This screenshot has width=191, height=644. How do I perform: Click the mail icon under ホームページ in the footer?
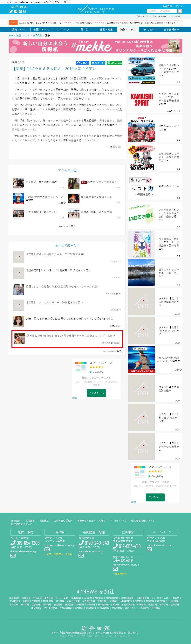point(149,550)
